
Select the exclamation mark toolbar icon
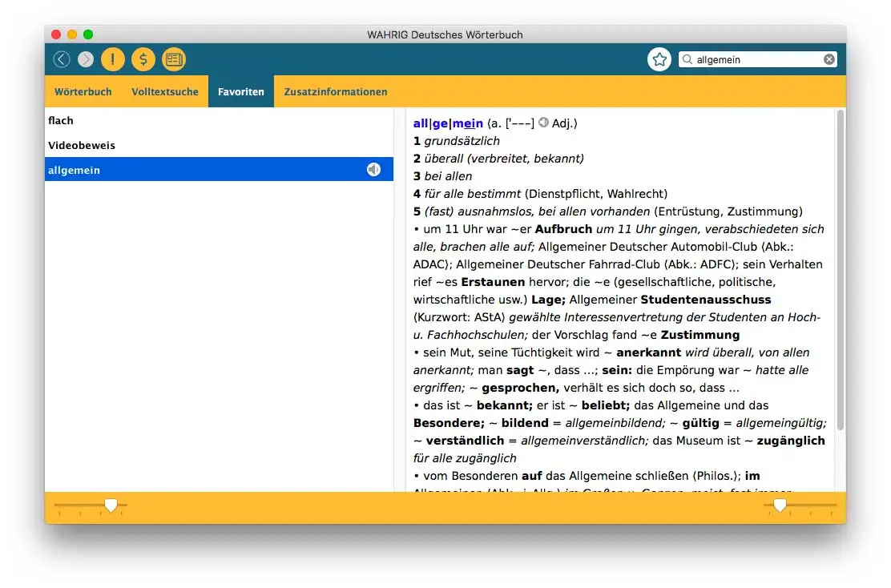click(x=112, y=58)
